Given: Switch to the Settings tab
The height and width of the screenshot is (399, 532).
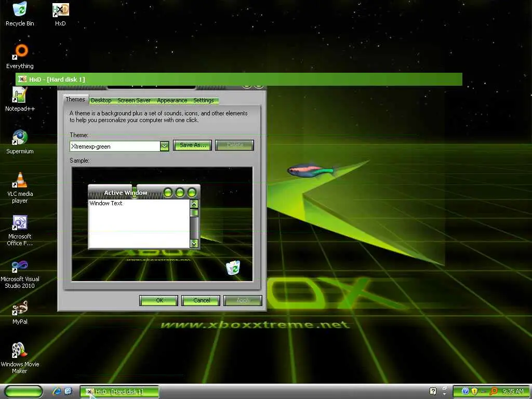Looking at the screenshot, I should (x=204, y=100).
